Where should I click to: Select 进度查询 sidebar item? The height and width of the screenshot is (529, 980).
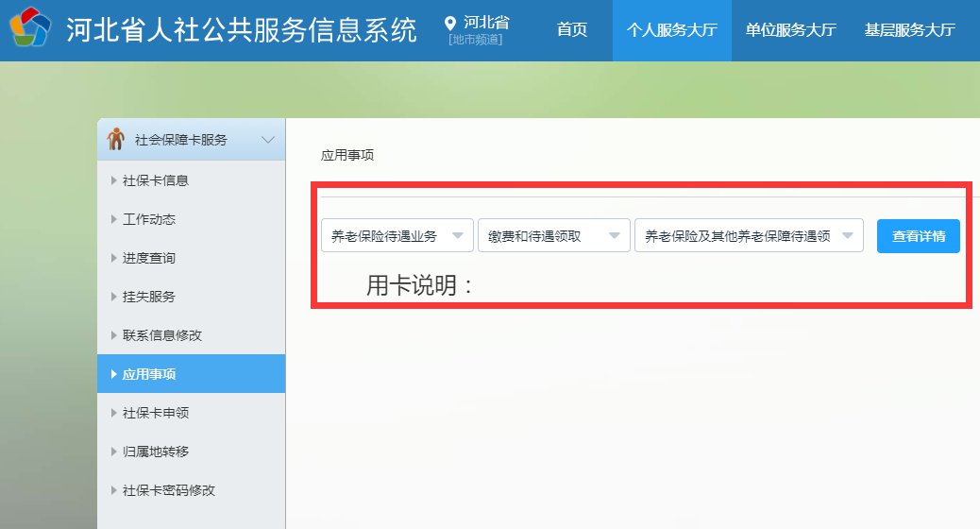coord(192,258)
